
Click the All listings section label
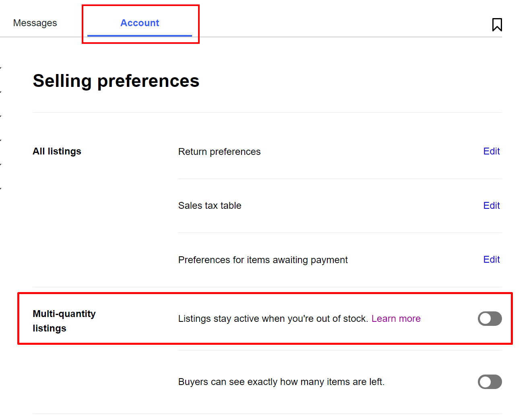pos(57,151)
